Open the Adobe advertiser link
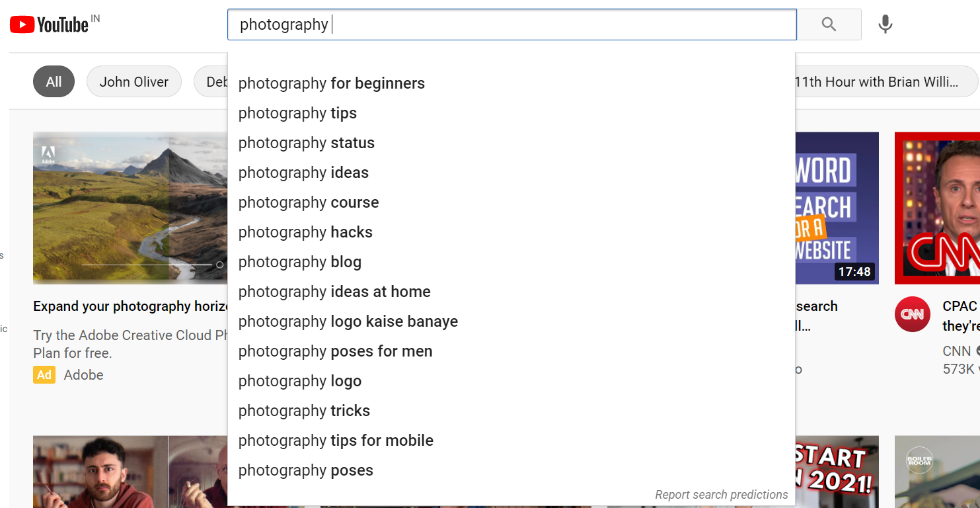This screenshot has height=508, width=980. pos(83,374)
